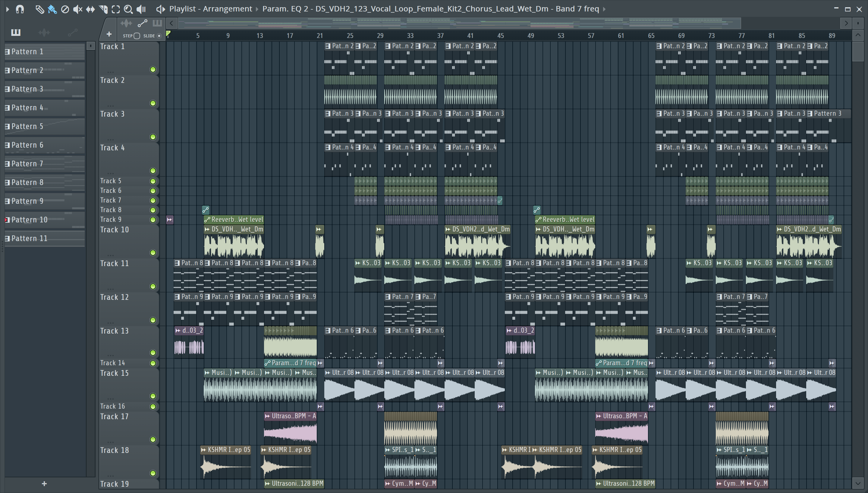Mute Track 1 with its green LED
868x493 pixels.
153,69
